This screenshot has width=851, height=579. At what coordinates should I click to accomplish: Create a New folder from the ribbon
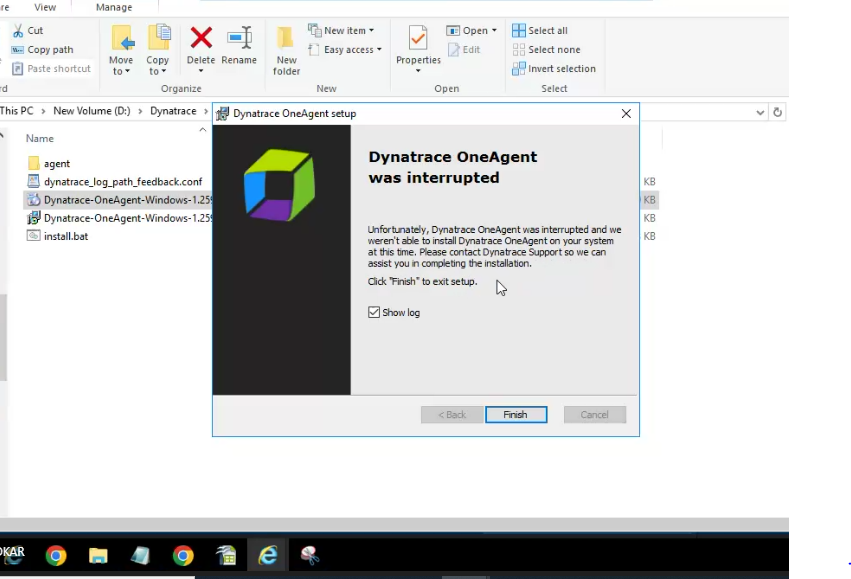point(286,48)
